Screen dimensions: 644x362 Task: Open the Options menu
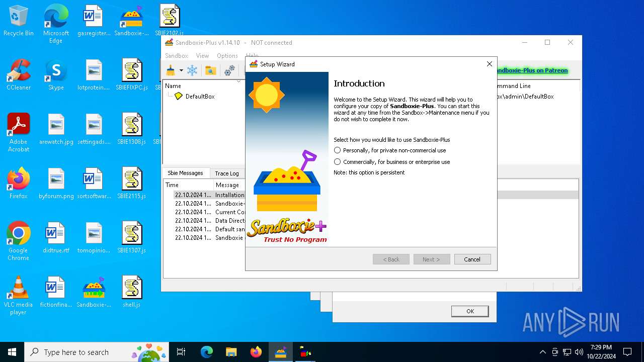pyautogui.click(x=227, y=56)
